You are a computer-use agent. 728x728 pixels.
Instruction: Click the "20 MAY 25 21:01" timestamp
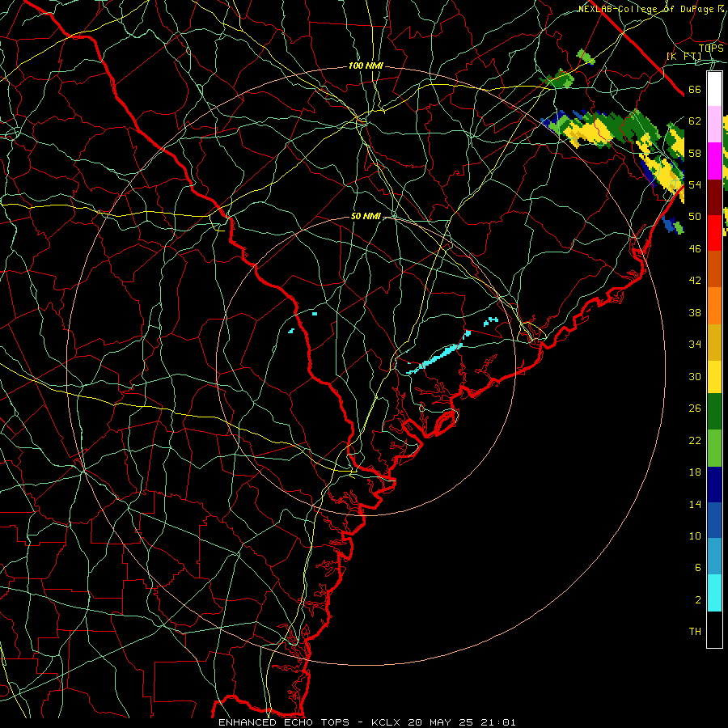click(x=462, y=722)
